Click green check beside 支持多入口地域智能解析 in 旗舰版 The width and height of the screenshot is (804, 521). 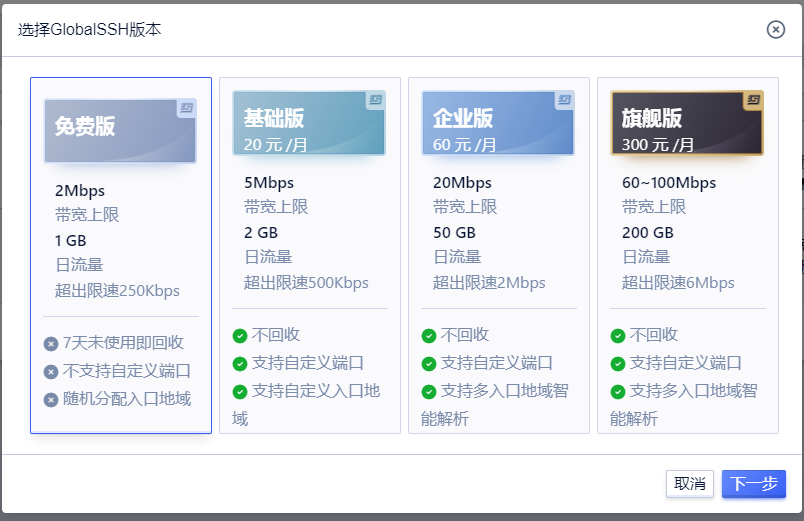(x=618, y=392)
